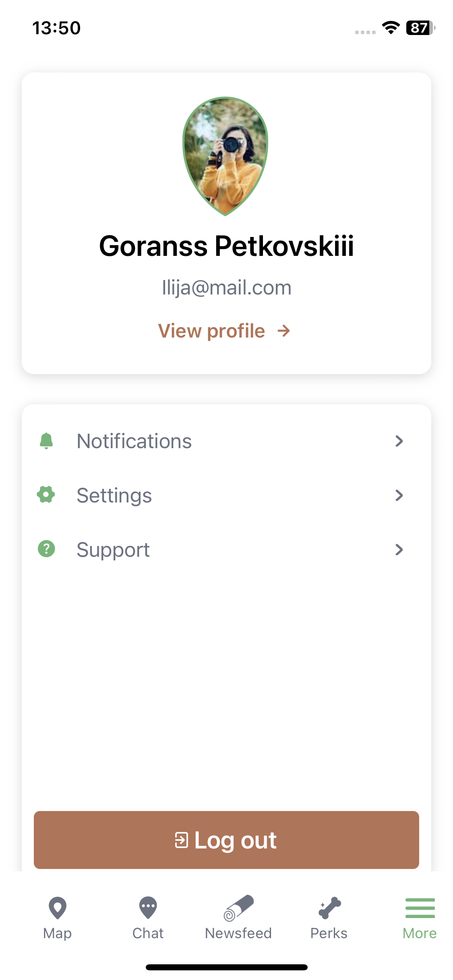Tap the Goranss Petkovskiii name heading
453x980 pixels.
226,246
